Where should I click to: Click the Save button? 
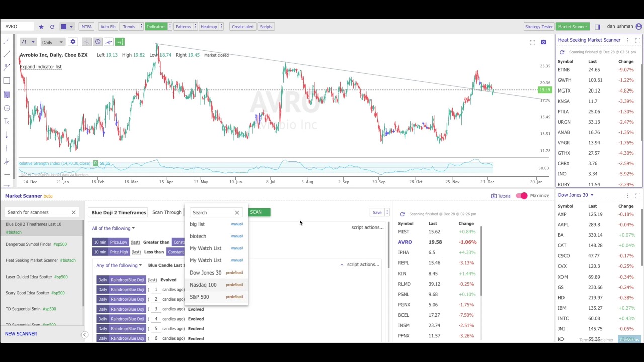pyautogui.click(x=377, y=212)
